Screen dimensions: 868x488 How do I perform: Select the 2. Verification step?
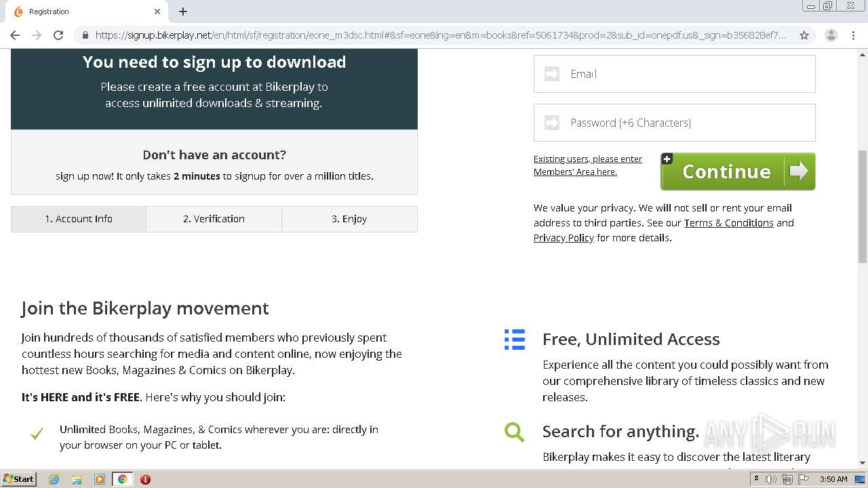[214, 219]
